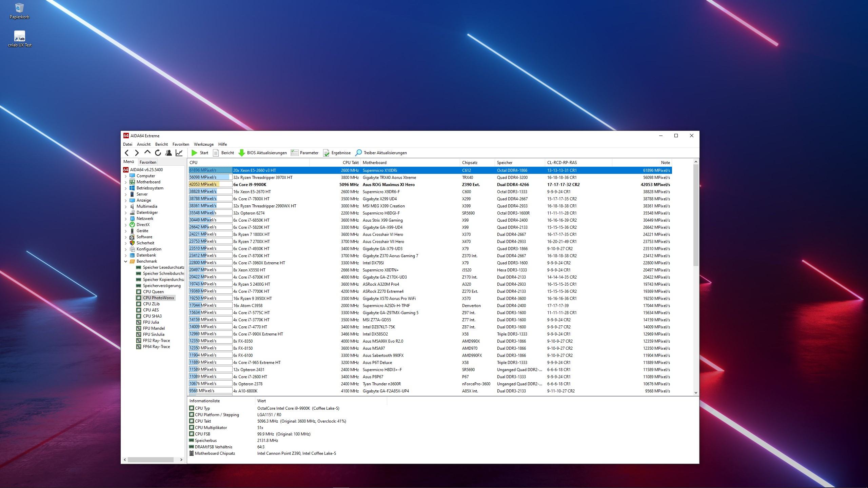Open the Werkzeuge menu

point(203,144)
